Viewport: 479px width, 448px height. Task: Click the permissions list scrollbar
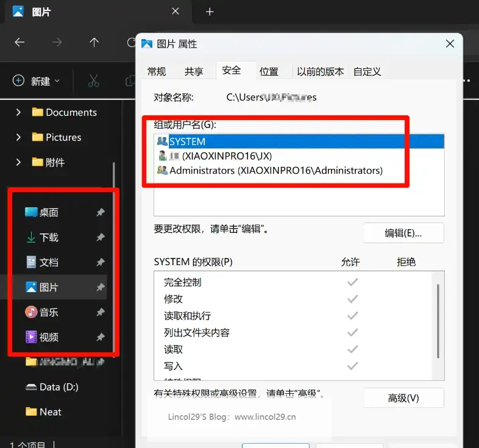click(438, 323)
